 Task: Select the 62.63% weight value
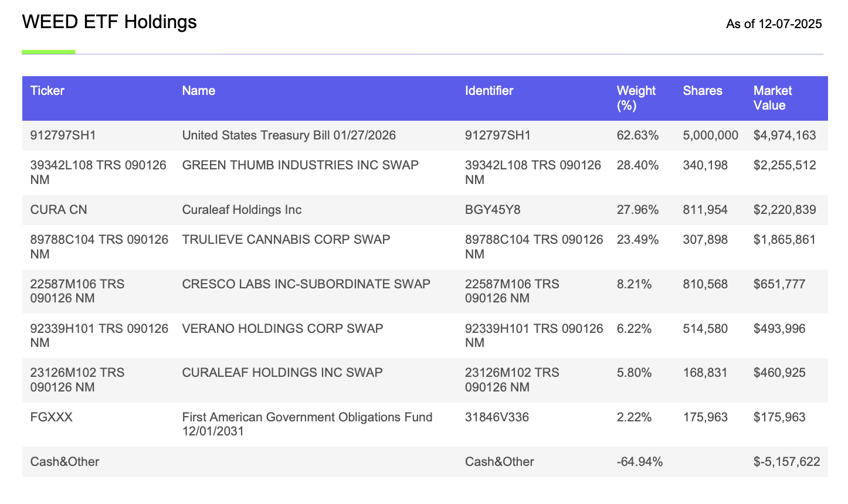(x=637, y=135)
